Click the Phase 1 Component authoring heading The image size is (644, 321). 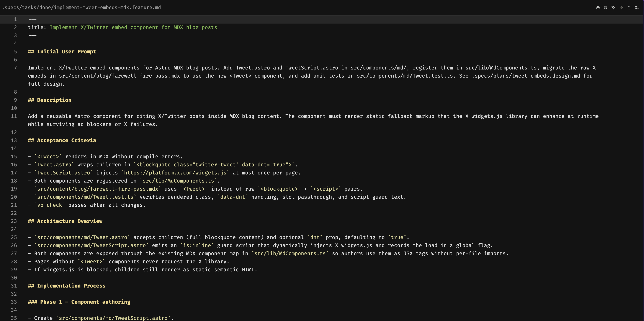(x=79, y=302)
